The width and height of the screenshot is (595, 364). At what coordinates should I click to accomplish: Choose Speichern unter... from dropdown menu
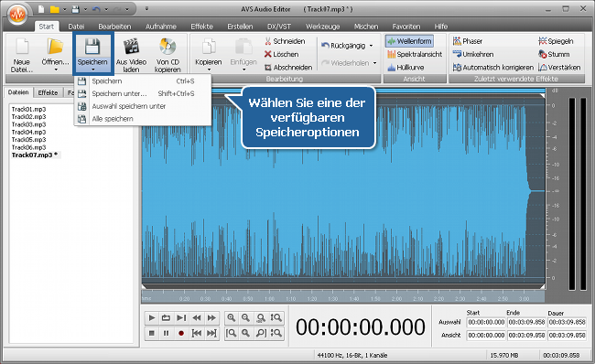143,93
